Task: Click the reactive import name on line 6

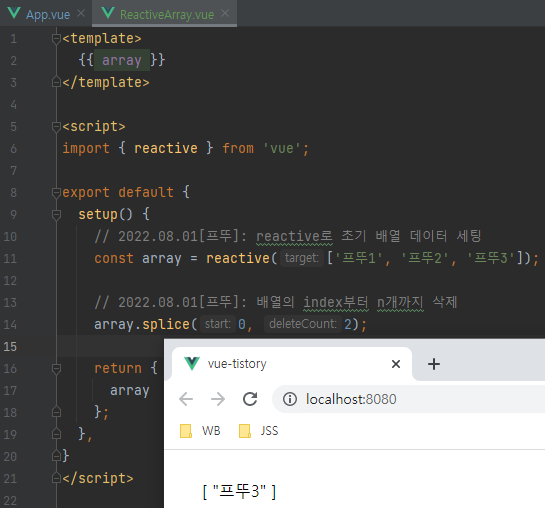Action: point(166,148)
